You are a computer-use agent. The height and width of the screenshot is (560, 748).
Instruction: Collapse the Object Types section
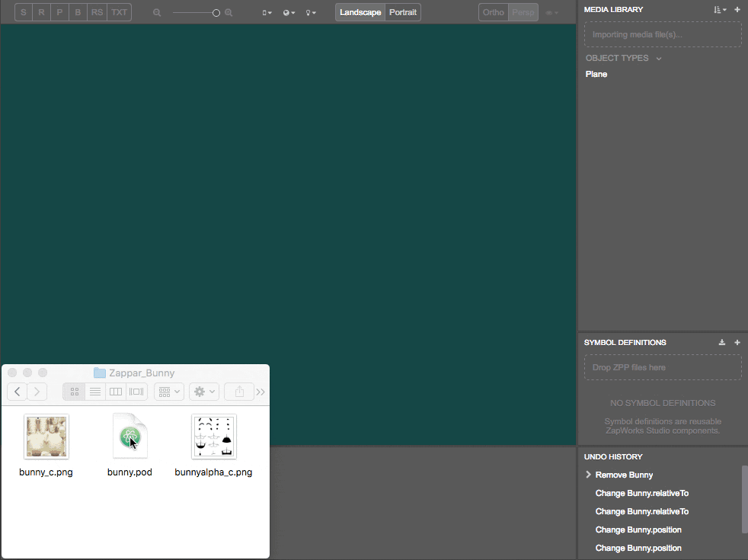[x=659, y=58]
